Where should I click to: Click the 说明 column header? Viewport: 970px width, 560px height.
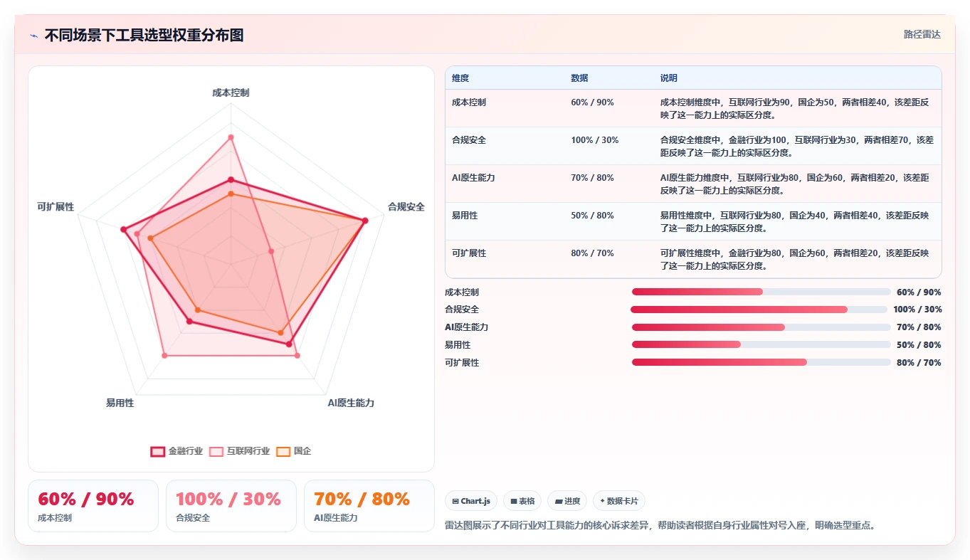tap(669, 78)
